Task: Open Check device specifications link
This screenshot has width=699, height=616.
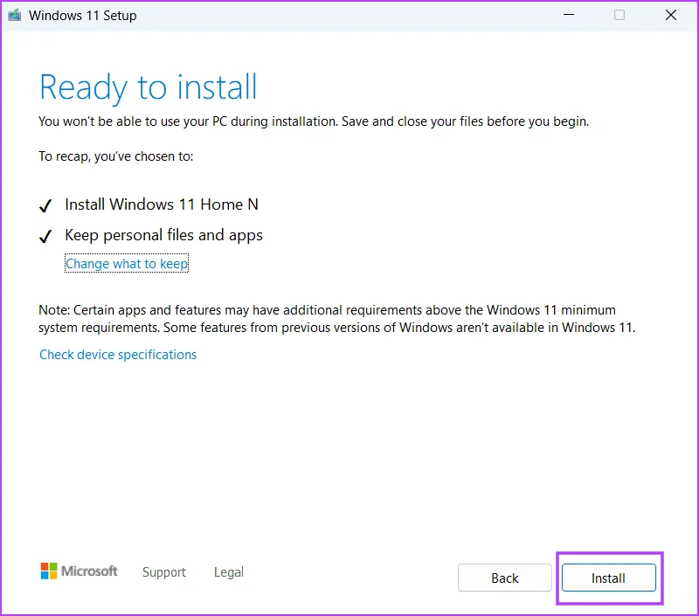Action: (x=118, y=355)
